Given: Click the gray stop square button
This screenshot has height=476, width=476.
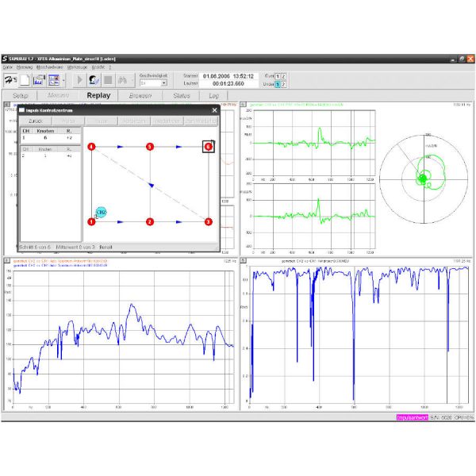Looking at the screenshot, I should pos(108,80).
